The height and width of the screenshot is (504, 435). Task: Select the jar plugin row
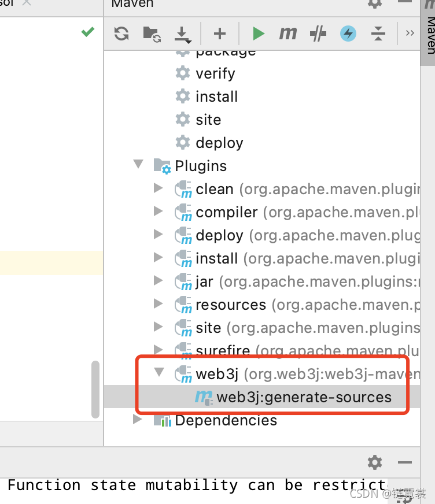(262, 282)
